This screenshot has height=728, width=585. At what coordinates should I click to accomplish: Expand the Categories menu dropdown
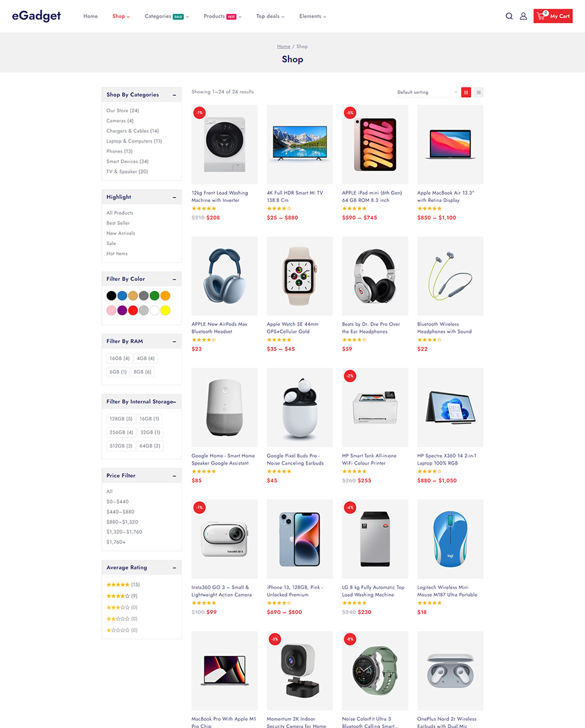166,16
